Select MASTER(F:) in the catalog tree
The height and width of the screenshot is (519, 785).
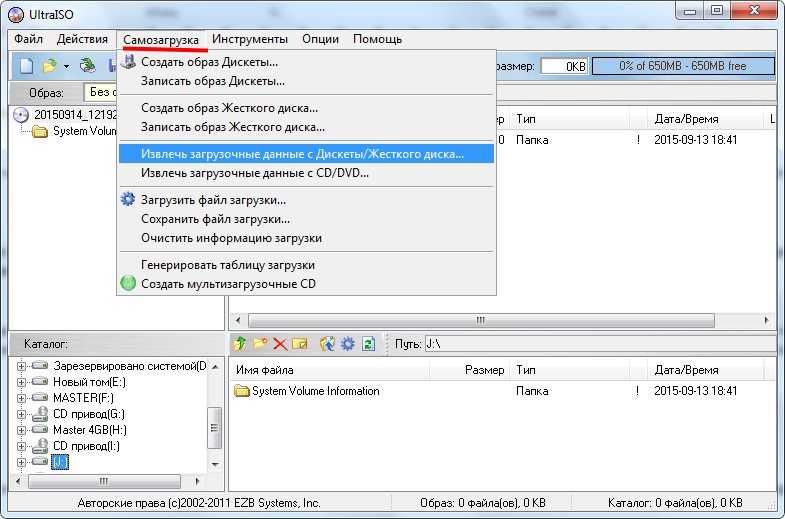click(83, 398)
